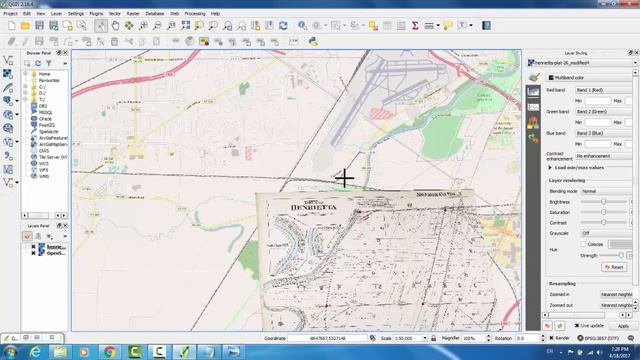Open the Statistical Summary sigma icon
This screenshot has width=640, height=360.
point(415,26)
